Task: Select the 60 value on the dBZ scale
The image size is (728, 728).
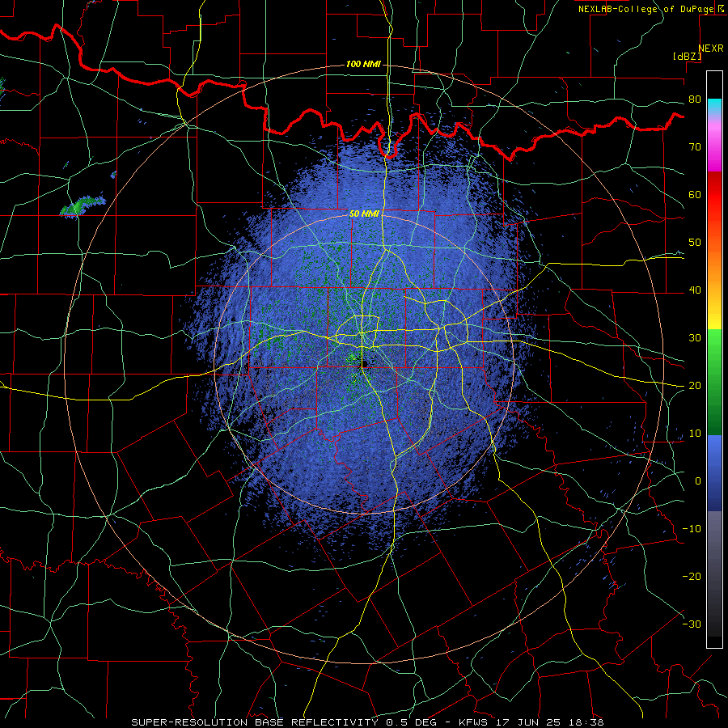Action: click(695, 194)
